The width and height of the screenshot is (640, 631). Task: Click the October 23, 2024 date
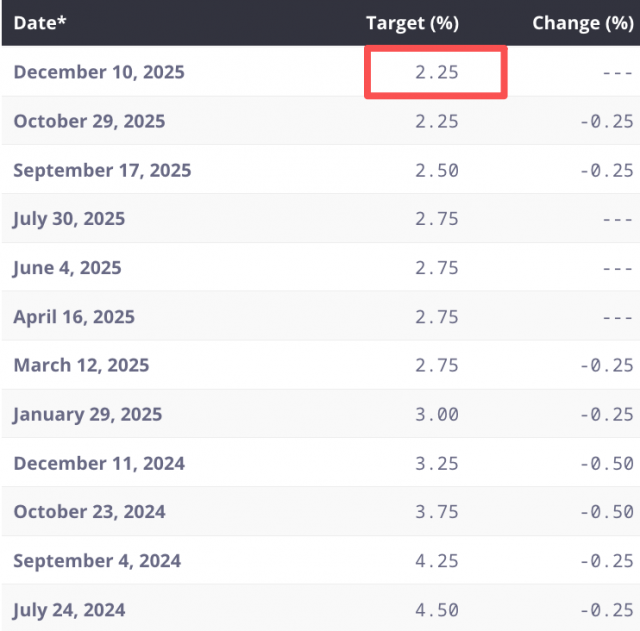pyautogui.click(x=90, y=512)
